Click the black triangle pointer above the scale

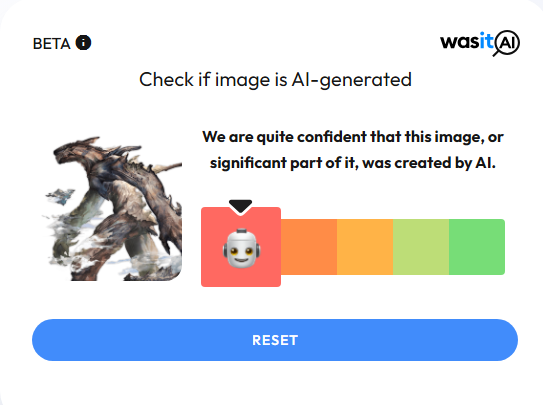point(240,206)
